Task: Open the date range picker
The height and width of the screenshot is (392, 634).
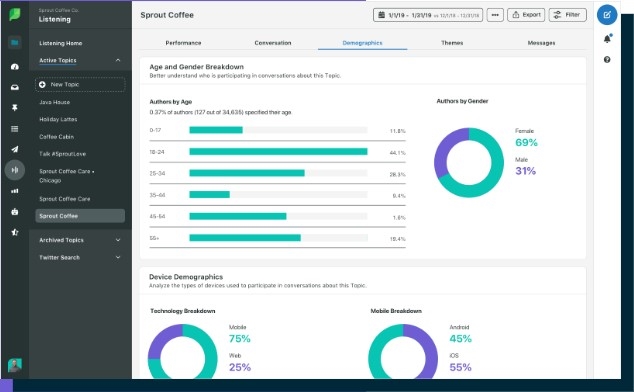Action: click(x=428, y=15)
